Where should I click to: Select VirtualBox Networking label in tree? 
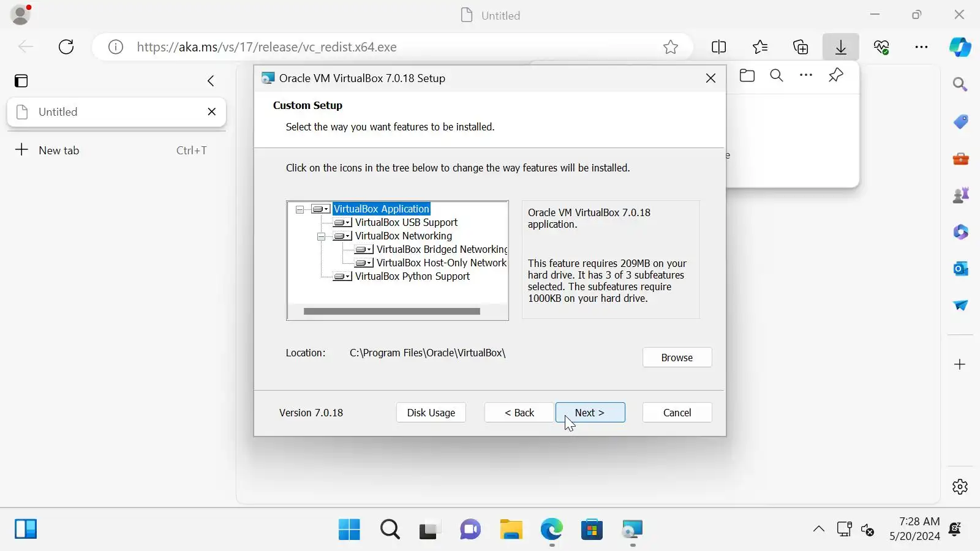coord(404,236)
